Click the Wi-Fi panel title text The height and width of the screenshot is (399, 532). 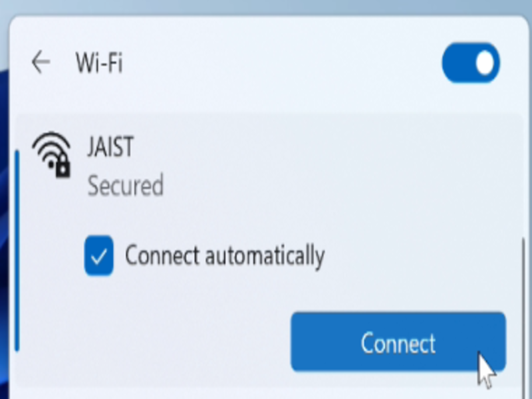pos(99,63)
